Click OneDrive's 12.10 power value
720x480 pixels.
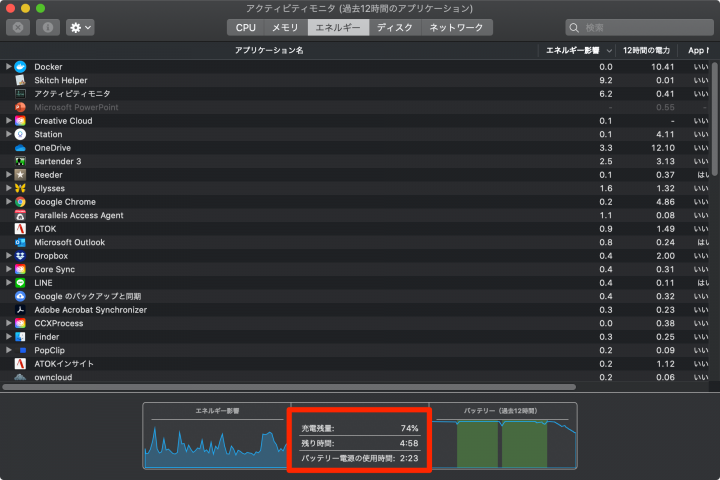tap(663, 148)
